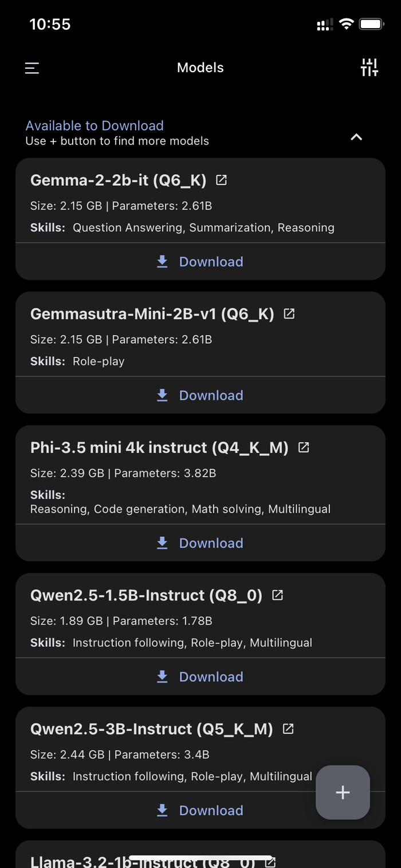Download the Gemma-2-2b-it model
The width and height of the screenshot is (401, 868).
pos(200,262)
